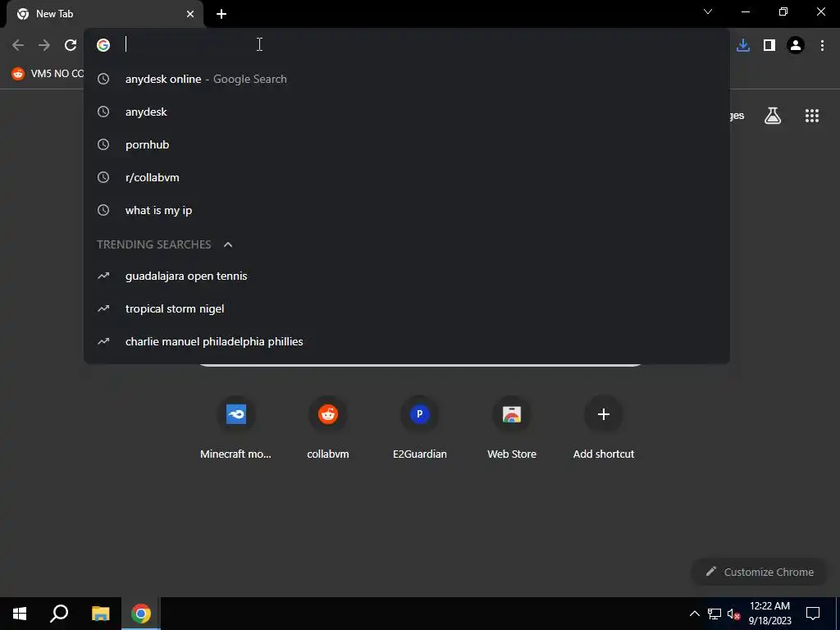Image resolution: width=840 pixels, height=630 pixels.
Task: Click the Customize Chrome button
Action: [x=760, y=572]
